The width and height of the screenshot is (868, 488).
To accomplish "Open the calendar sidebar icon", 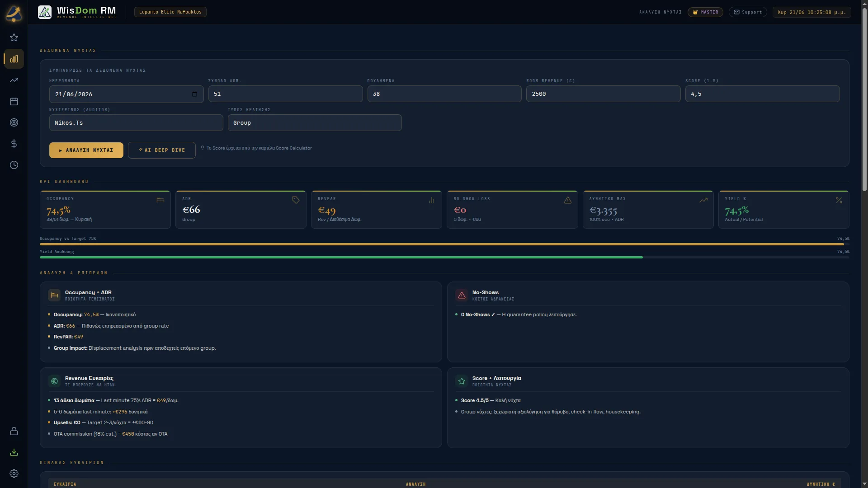I will coord(14,101).
